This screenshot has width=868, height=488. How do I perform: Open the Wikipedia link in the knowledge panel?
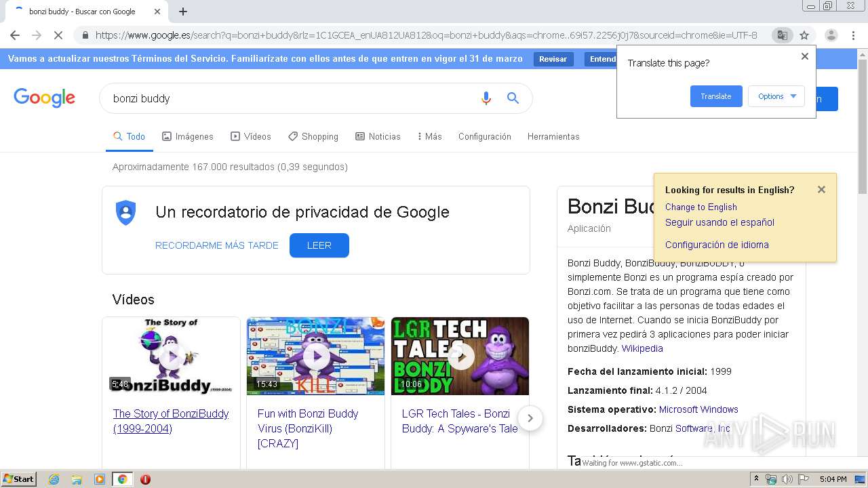[642, 348]
